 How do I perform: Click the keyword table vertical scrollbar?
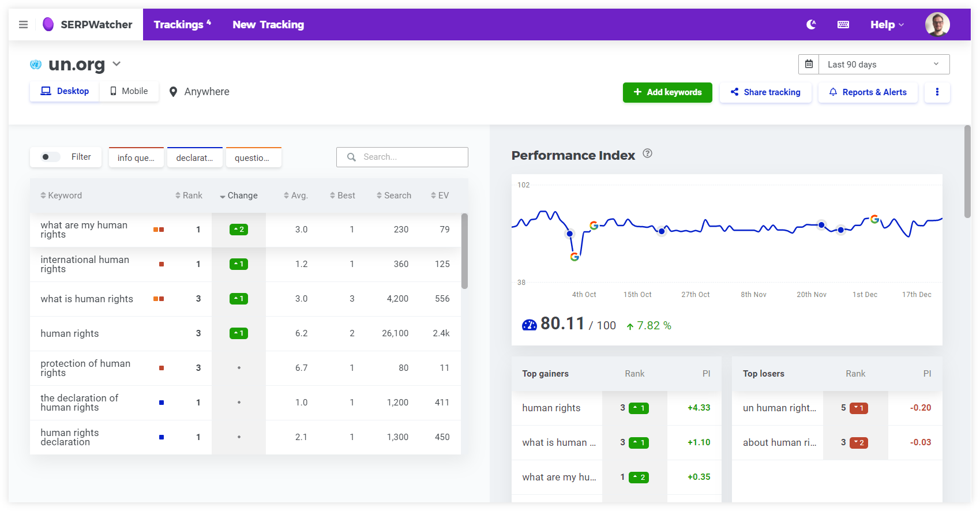[464, 251]
